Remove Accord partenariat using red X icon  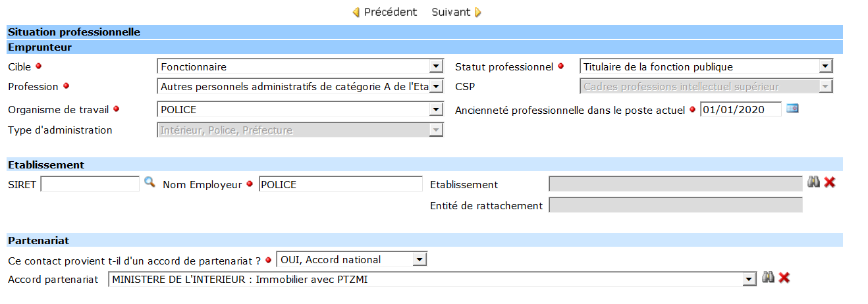pyautogui.click(x=784, y=278)
